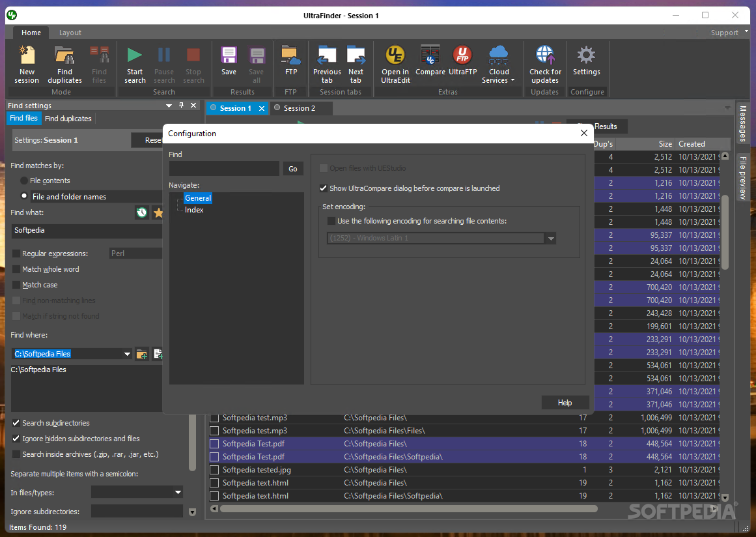Image resolution: width=756 pixels, height=537 pixels.
Task: Open the File preview side panel
Action: pos(743,177)
